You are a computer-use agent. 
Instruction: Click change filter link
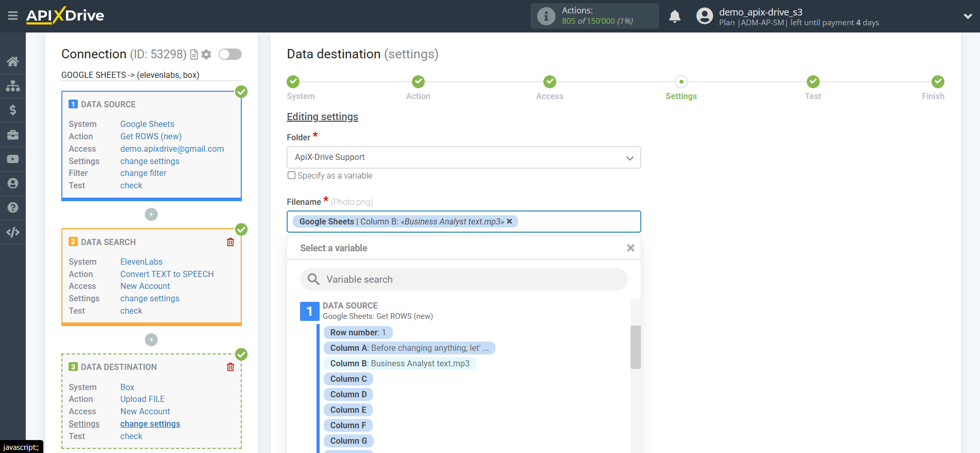click(143, 173)
